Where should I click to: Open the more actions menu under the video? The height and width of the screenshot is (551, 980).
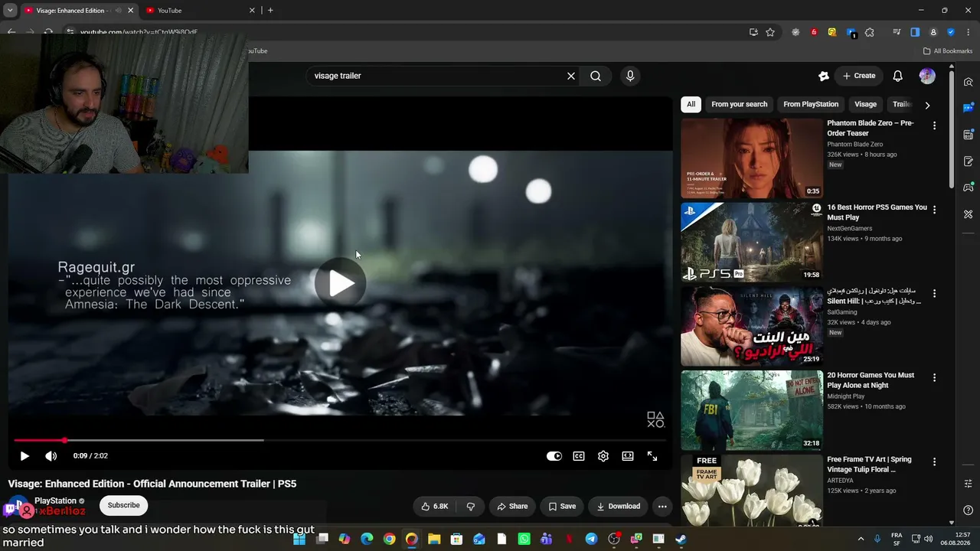pyautogui.click(x=662, y=506)
